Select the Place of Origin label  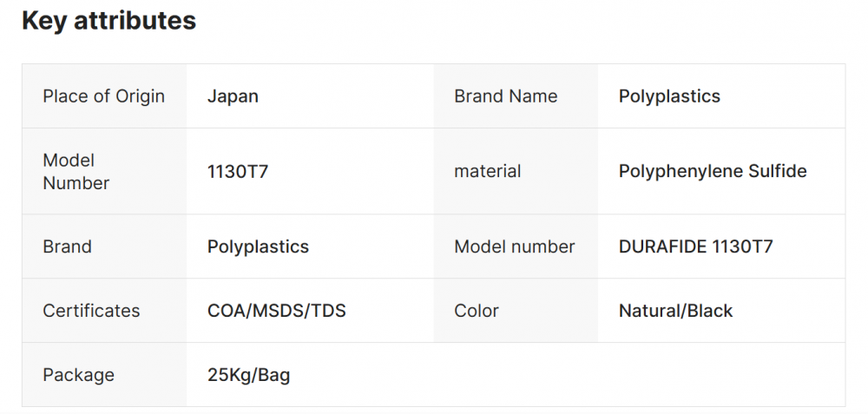103,96
